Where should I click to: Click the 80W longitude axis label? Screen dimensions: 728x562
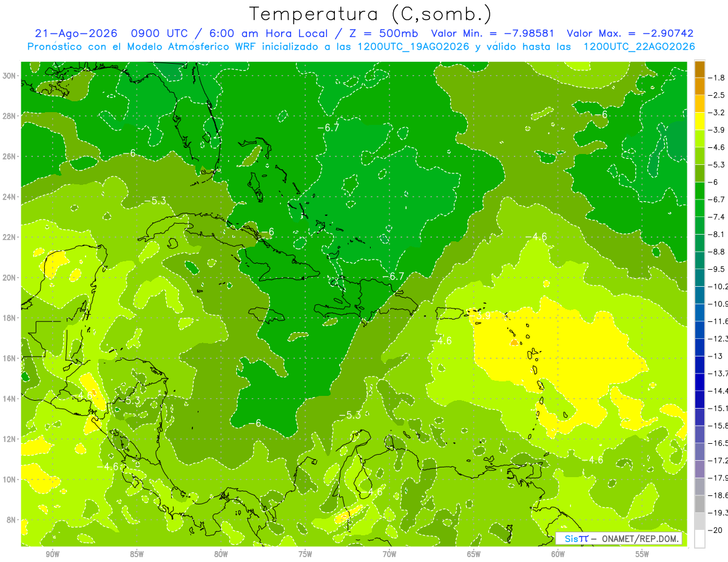(221, 554)
